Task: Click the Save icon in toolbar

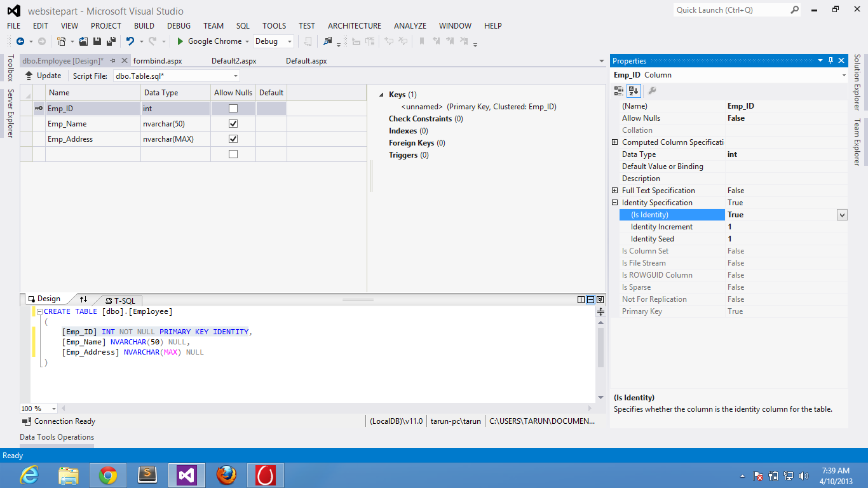Action: pos(97,41)
